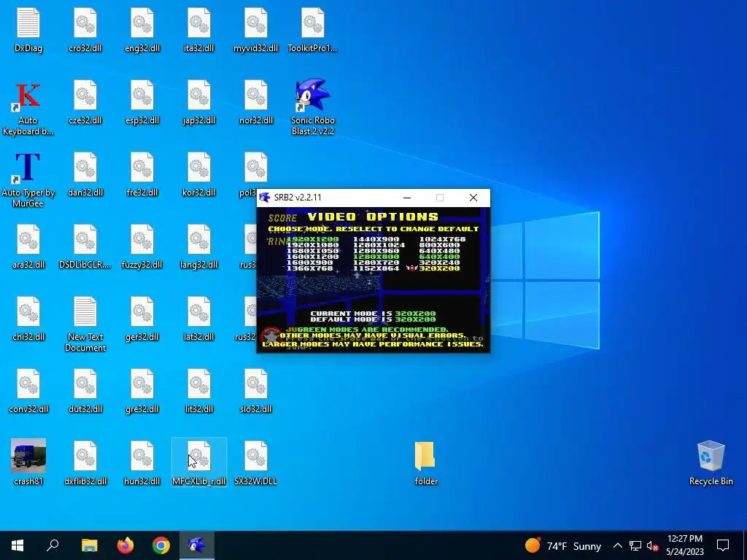
Task: Select the dut32.dll file icon
Action: [85, 384]
